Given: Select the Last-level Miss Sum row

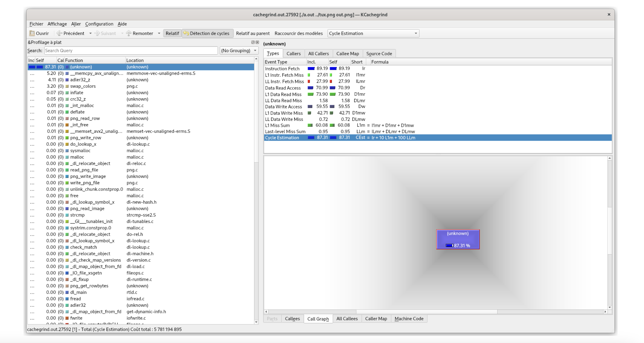Looking at the screenshot, I should 438,131.
